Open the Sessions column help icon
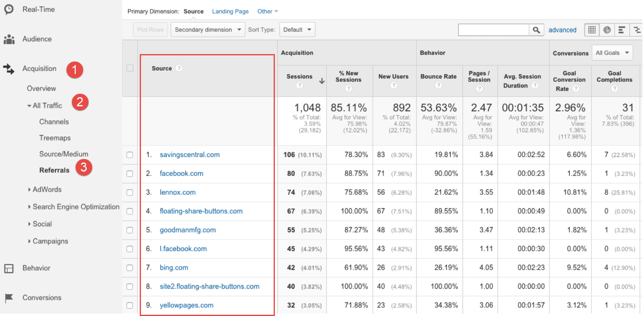The image size is (644, 316). click(x=300, y=86)
